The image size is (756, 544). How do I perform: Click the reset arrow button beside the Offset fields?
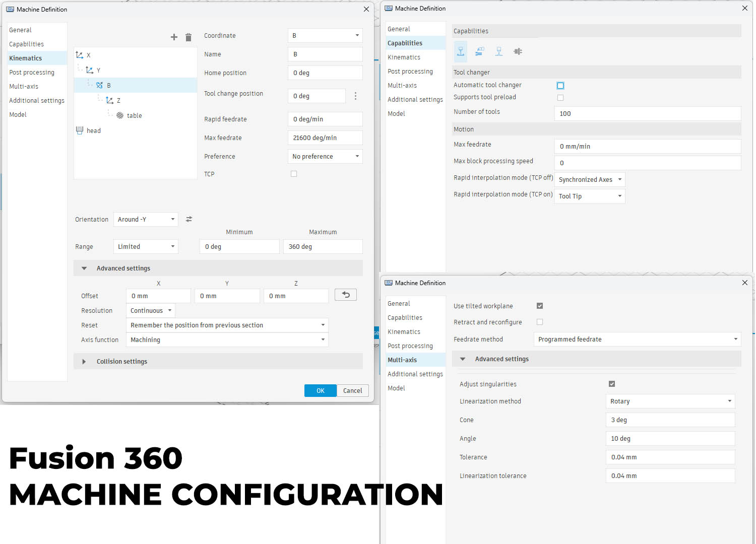(x=346, y=295)
